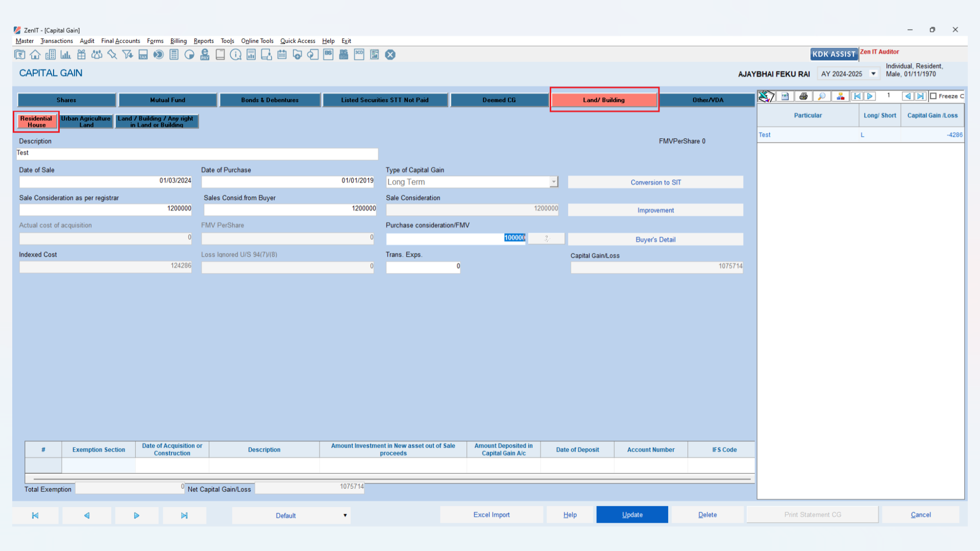
Task: Click the calendar toolbar icon
Action: tap(282, 55)
